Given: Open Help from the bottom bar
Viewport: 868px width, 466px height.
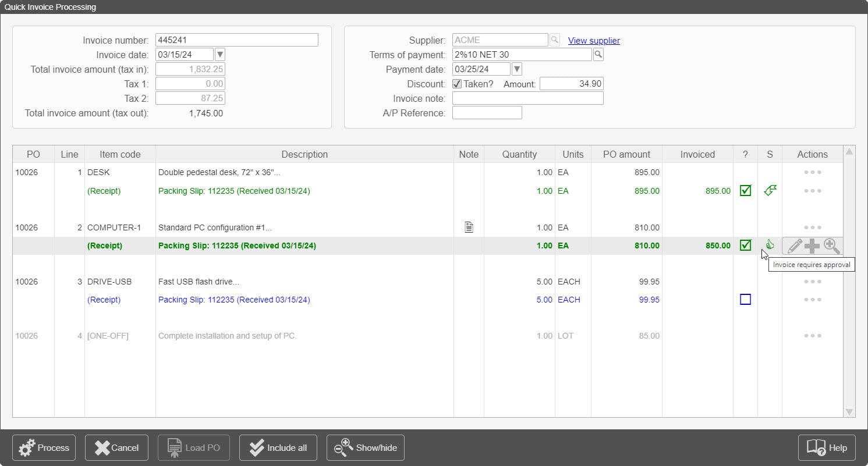Looking at the screenshot, I should coord(826,447).
